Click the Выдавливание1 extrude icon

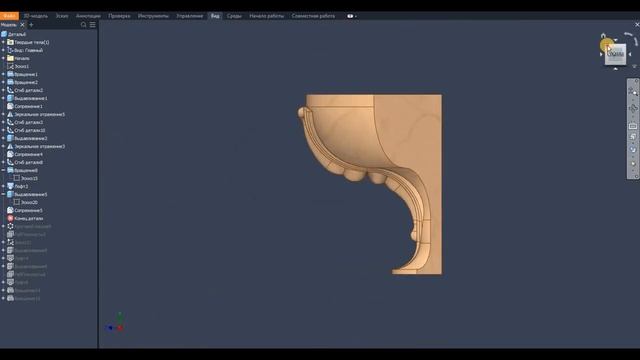click(10, 98)
